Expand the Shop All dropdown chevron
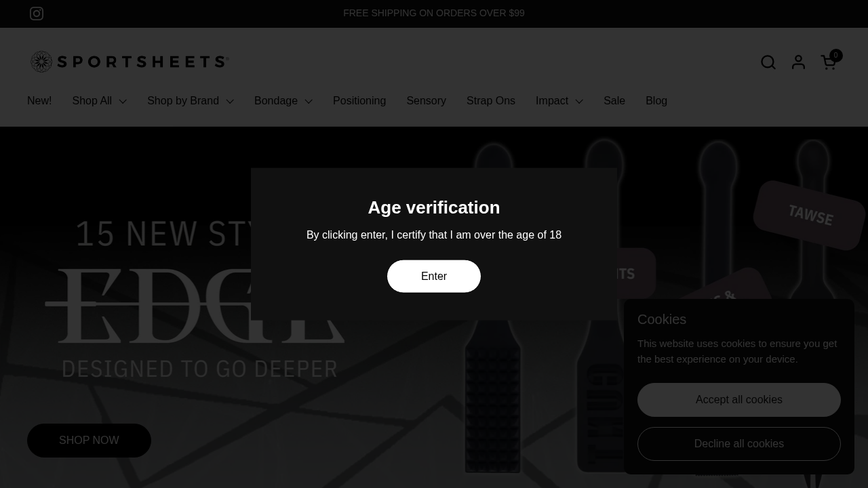 coord(123,102)
